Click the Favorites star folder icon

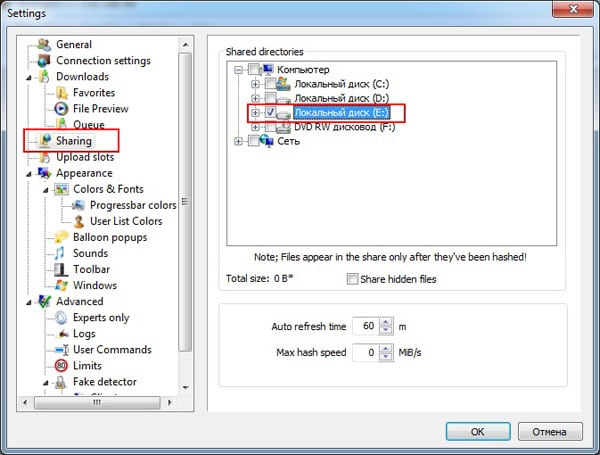tap(61, 93)
